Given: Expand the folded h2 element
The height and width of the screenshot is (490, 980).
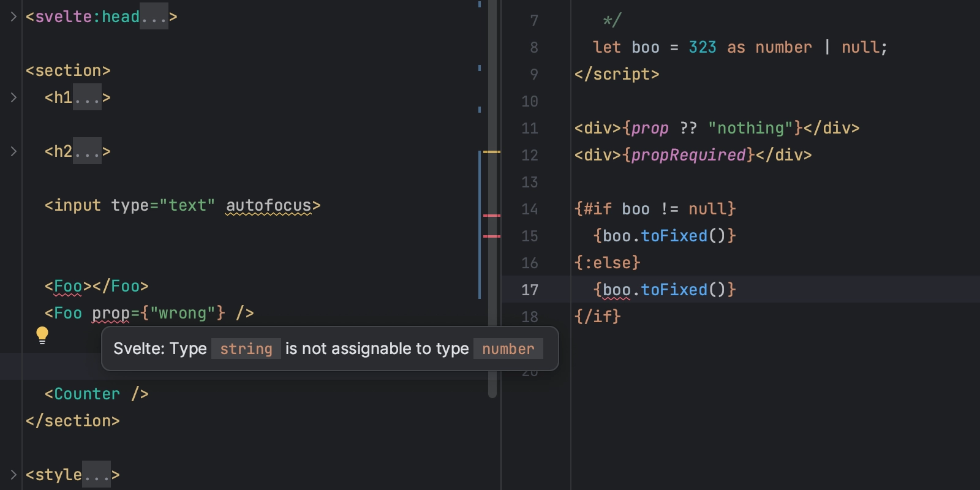Looking at the screenshot, I should pyautogui.click(x=13, y=151).
